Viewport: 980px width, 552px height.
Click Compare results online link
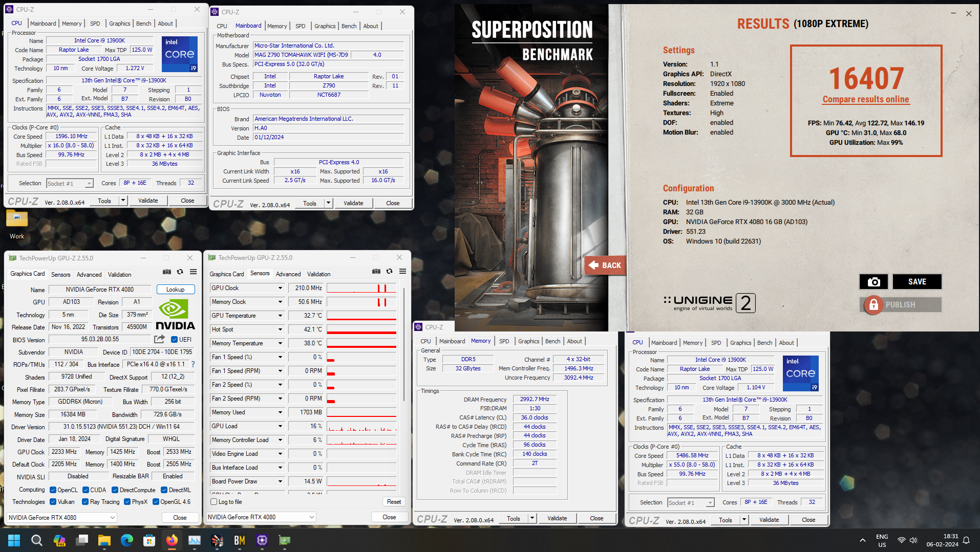[x=866, y=99]
